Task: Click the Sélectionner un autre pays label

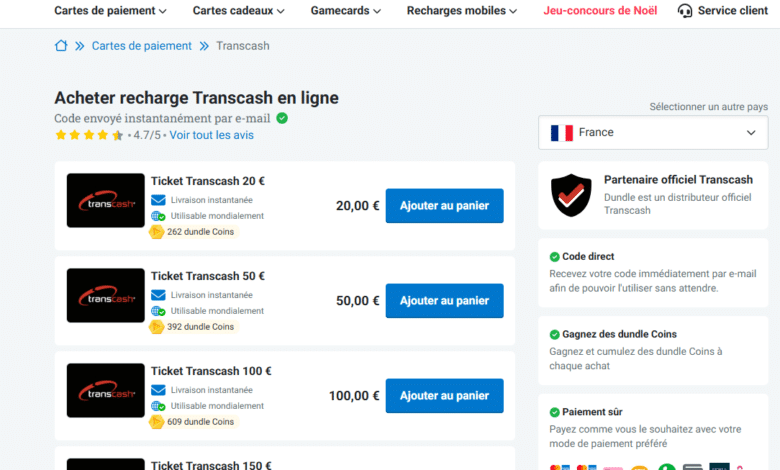Action: 708,106
